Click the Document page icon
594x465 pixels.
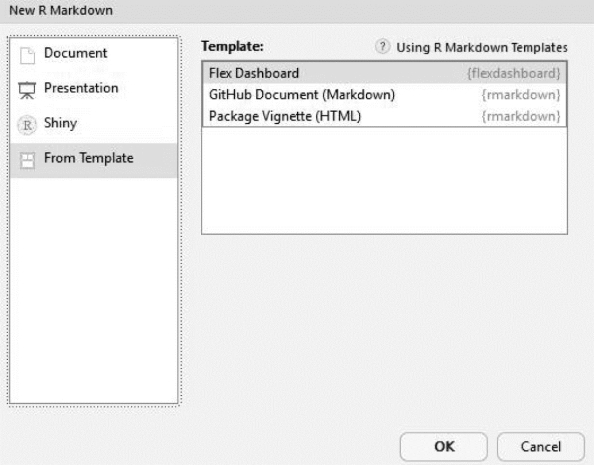pos(27,56)
